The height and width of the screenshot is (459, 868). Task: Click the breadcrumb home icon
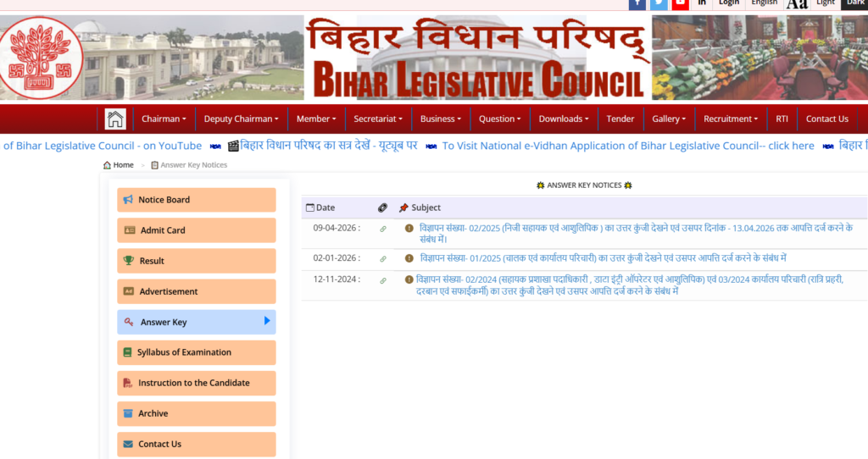(107, 165)
